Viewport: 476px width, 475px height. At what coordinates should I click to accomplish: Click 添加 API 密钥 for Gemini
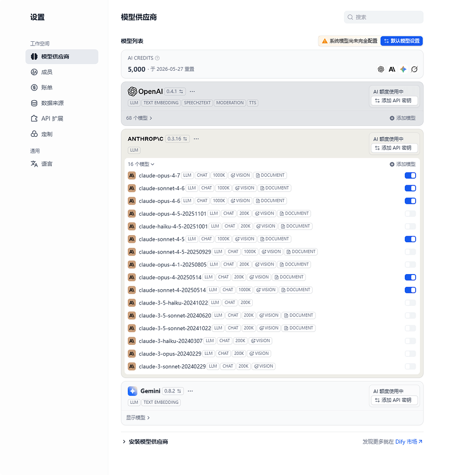[394, 400]
